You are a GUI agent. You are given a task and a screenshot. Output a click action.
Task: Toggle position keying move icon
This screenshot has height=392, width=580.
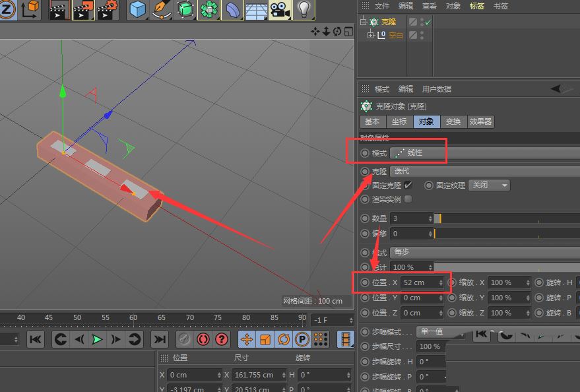(247, 339)
